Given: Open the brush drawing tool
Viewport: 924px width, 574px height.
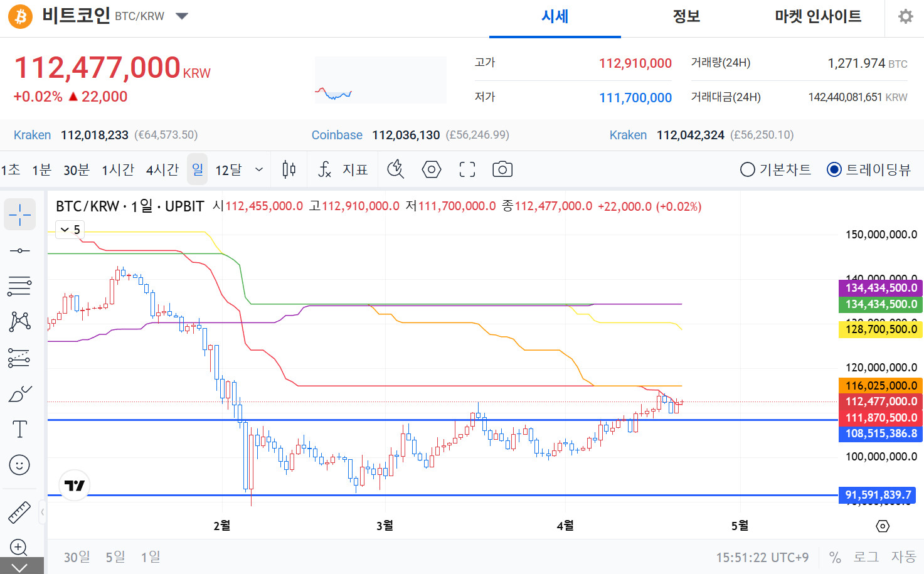Looking at the screenshot, I should click(20, 394).
